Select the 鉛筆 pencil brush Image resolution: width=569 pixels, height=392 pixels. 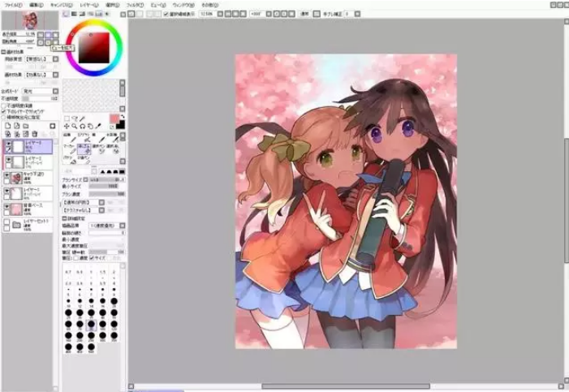(70, 138)
